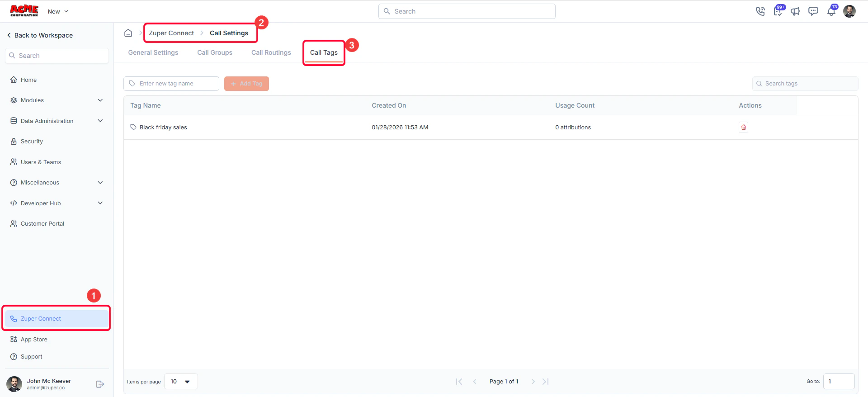Open the notifications bell icon
The width and height of the screenshot is (868, 397).
pyautogui.click(x=831, y=11)
